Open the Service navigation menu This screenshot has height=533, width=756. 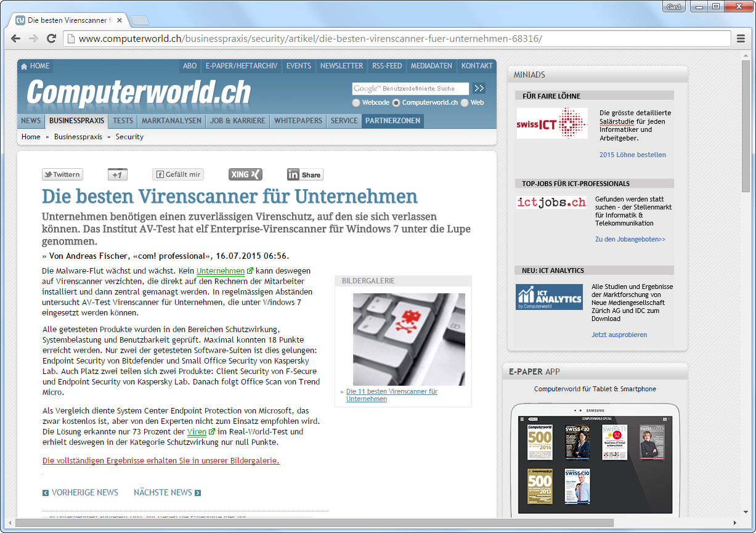tap(344, 121)
